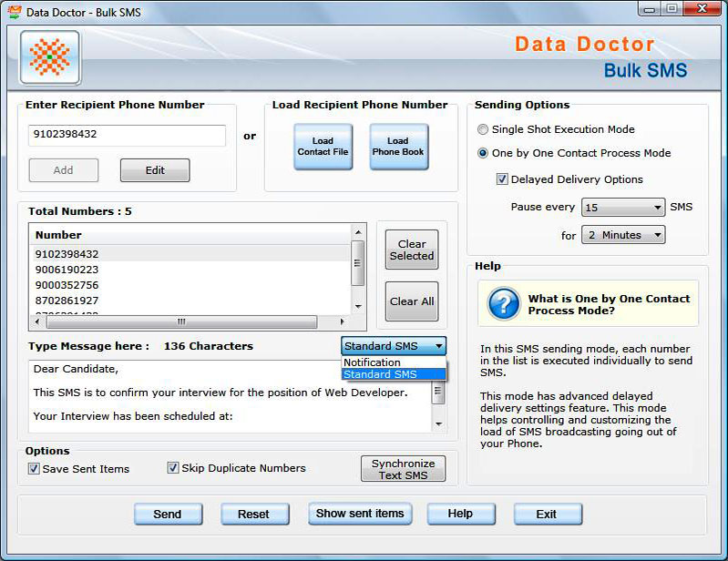Toggle Save Sent Items checkbox
The image size is (728, 561).
point(34,469)
